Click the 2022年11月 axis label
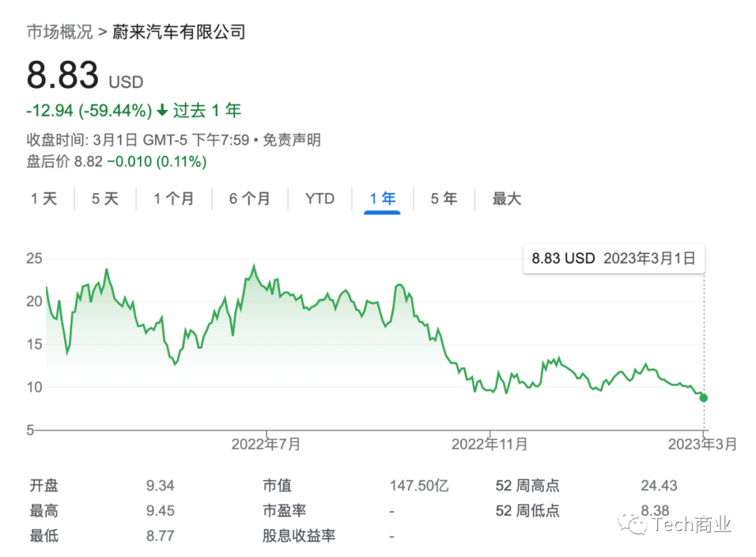 click(489, 444)
